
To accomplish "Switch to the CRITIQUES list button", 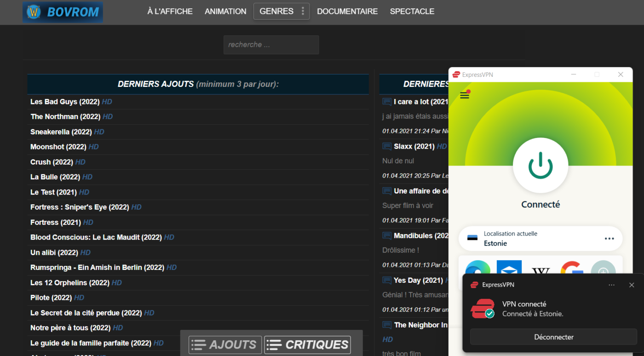I will (307, 345).
